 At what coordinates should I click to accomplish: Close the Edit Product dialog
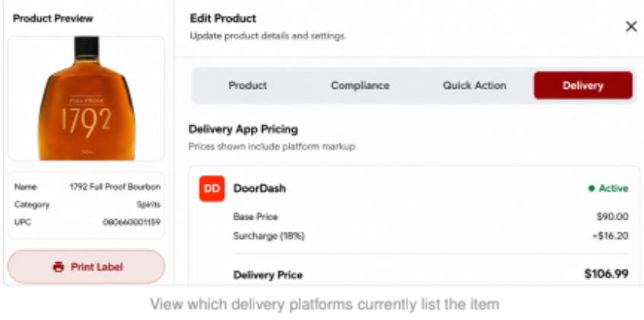631,27
